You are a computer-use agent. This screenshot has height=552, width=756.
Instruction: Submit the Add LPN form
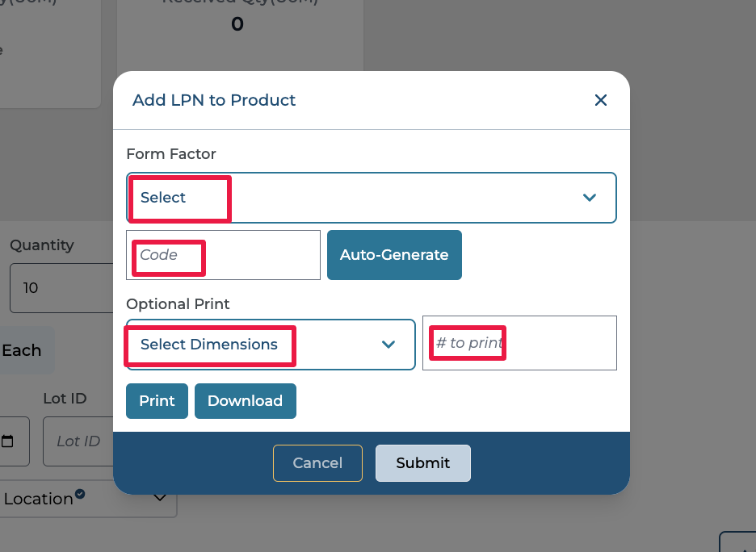(x=422, y=463)
